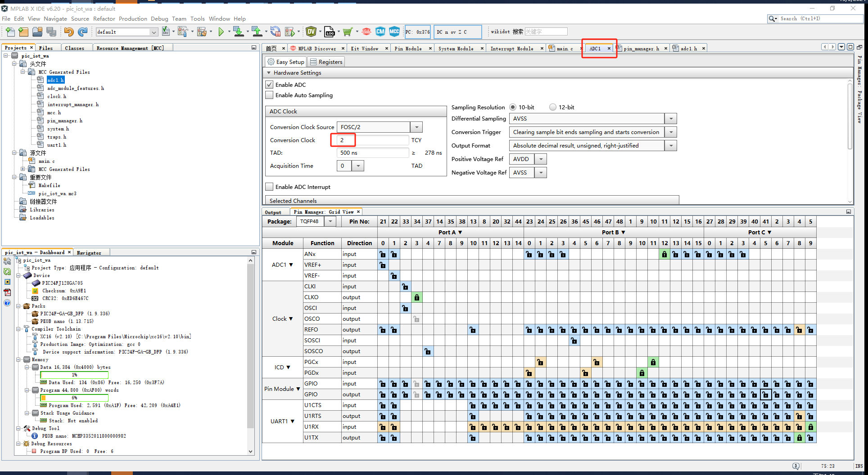Open MPLAB Discover red icon
The height and width of the screenshot is (475, 868).
366,31
